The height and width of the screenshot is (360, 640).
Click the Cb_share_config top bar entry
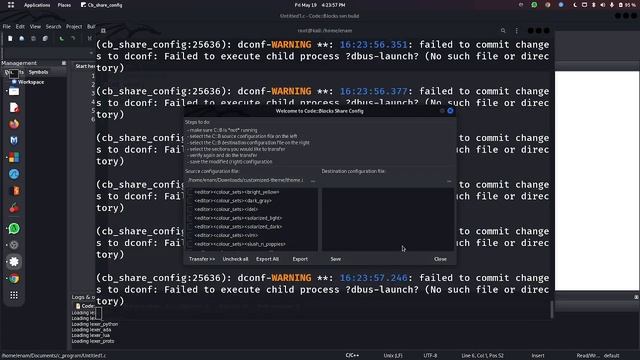pos(102,5)
